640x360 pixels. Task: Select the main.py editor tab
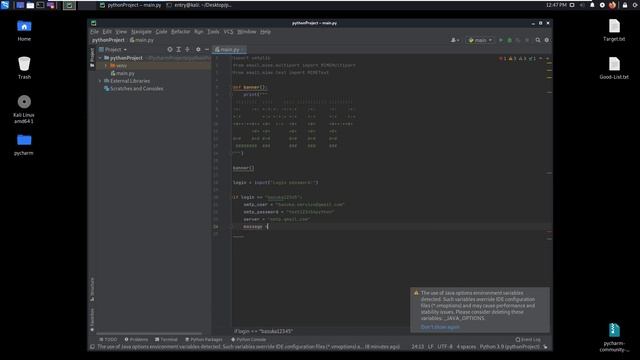point(229,49)
